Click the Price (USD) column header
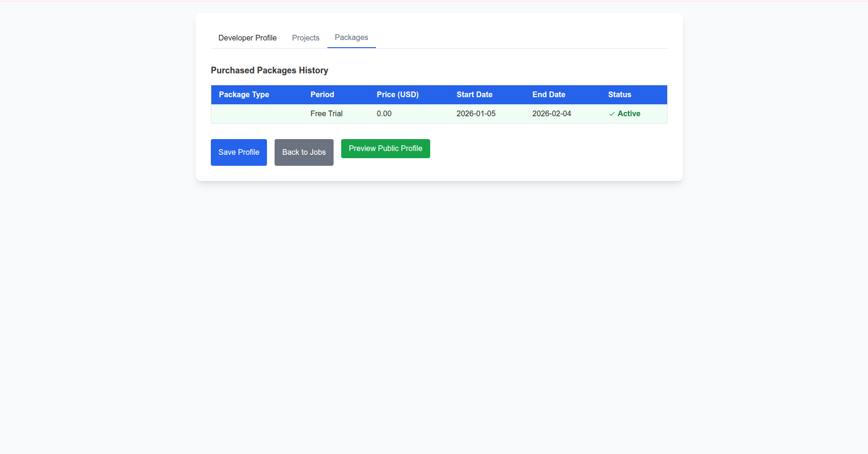868x454 pixels. [397, 94]
